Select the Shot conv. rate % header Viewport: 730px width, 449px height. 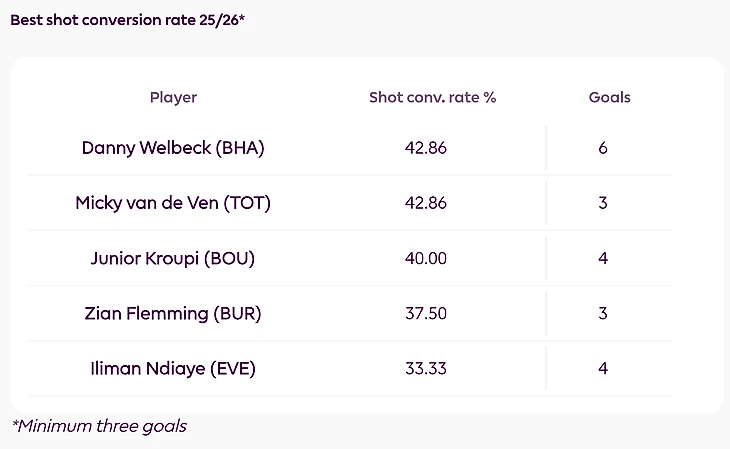[432, 97]
